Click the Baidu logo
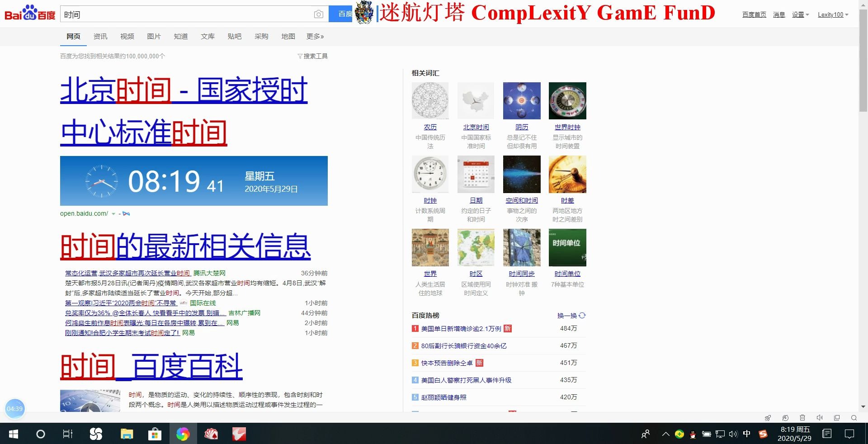868x444 pixels. pos(30,14)
